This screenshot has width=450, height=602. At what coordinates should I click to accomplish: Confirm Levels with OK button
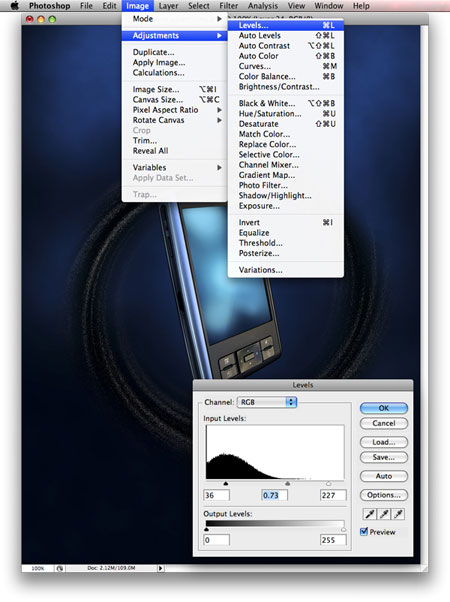(x=384, y=408)
